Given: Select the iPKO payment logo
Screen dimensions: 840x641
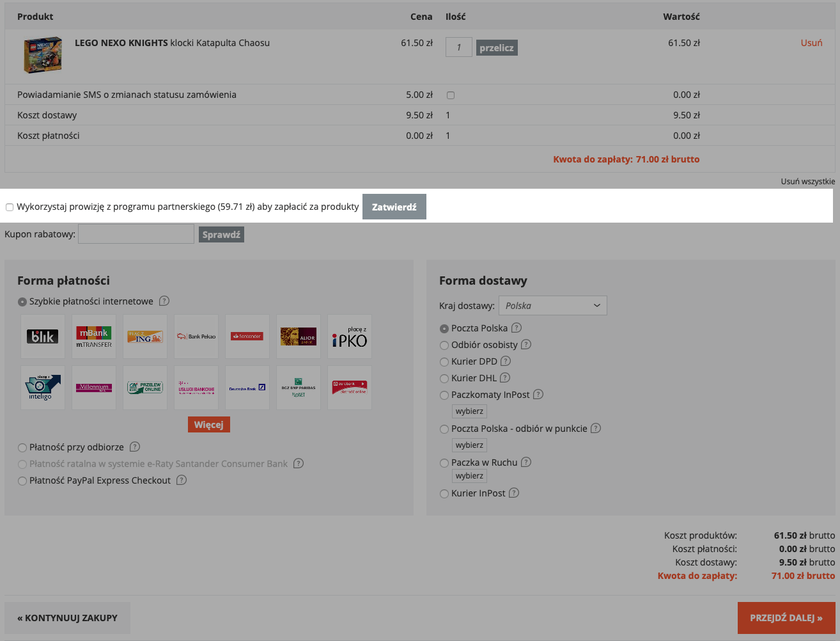Looking at the screenshot, I should [350, 336].
